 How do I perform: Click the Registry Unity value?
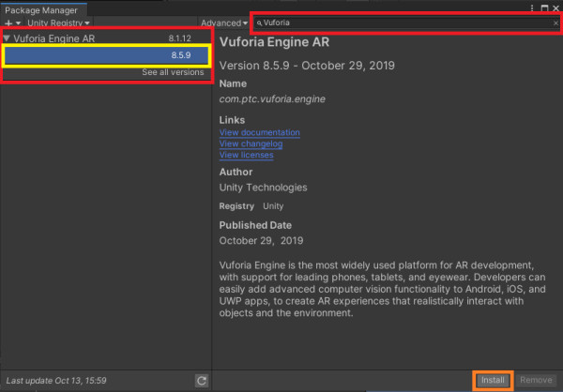point(273,206)
